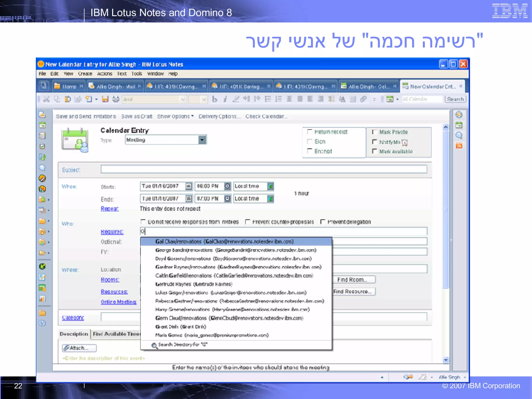Enable the Sign checkbox

tap(310, 141)
